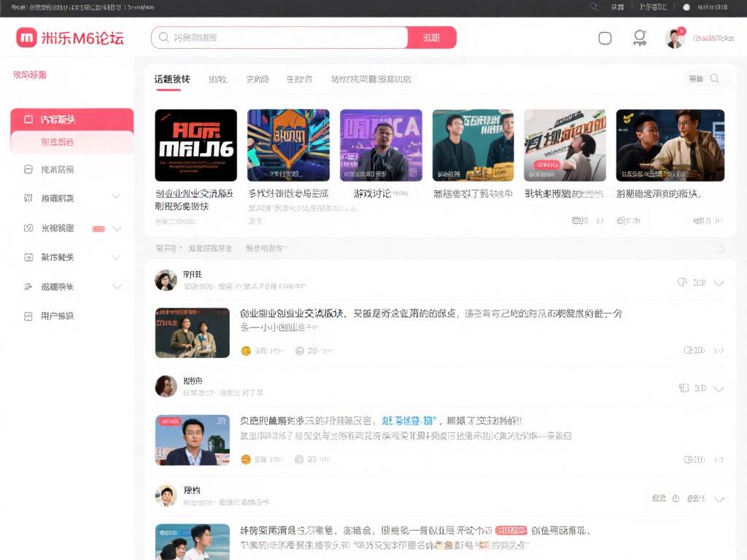This screenshot has height=560, width=747.
Task: Click into the top search input field
Action: click(x=277, y=36)
